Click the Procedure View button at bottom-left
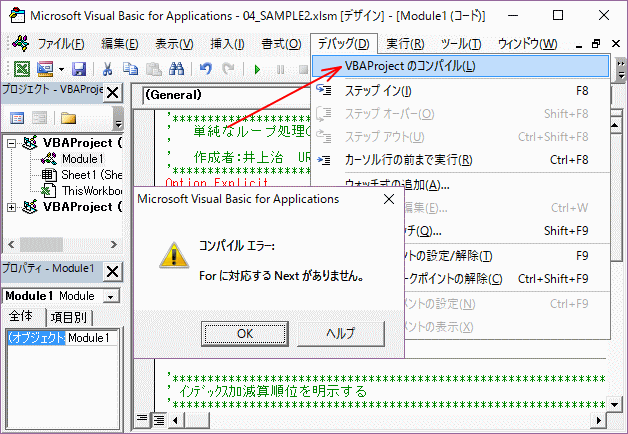 click(x=142, y=419)
